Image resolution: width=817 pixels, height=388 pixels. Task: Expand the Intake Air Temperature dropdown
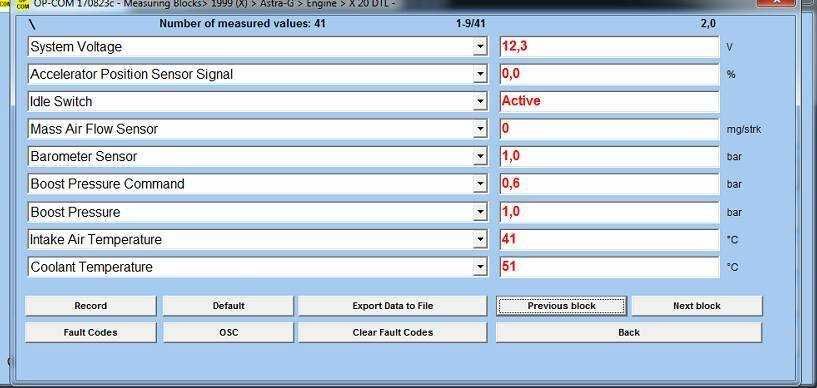coord(480,240)
